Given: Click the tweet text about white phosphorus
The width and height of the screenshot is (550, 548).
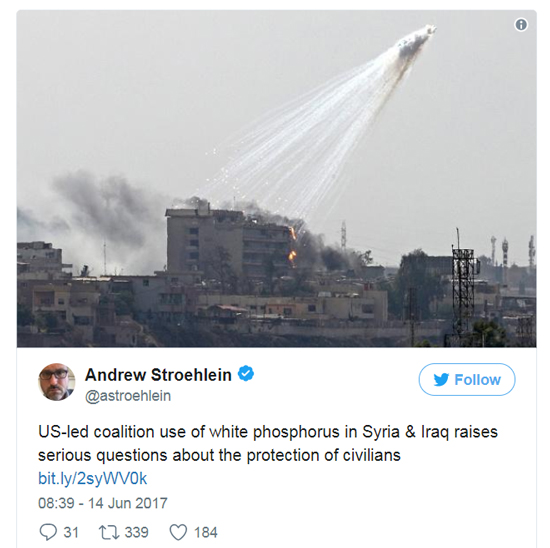Looking at the screenshot, I should 268,443.
